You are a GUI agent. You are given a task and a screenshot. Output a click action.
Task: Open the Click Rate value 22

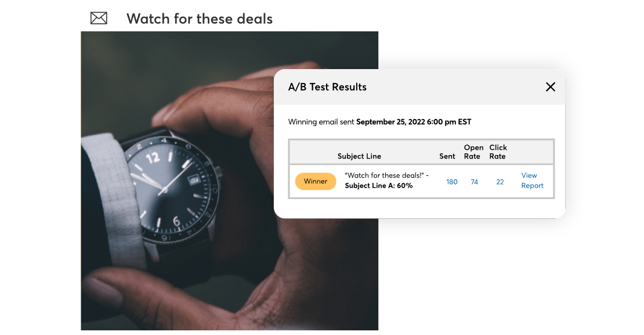point(500,182)
